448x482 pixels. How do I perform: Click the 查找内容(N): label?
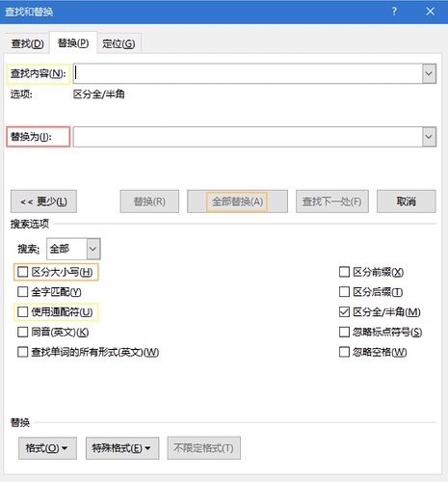coord(39,73)
